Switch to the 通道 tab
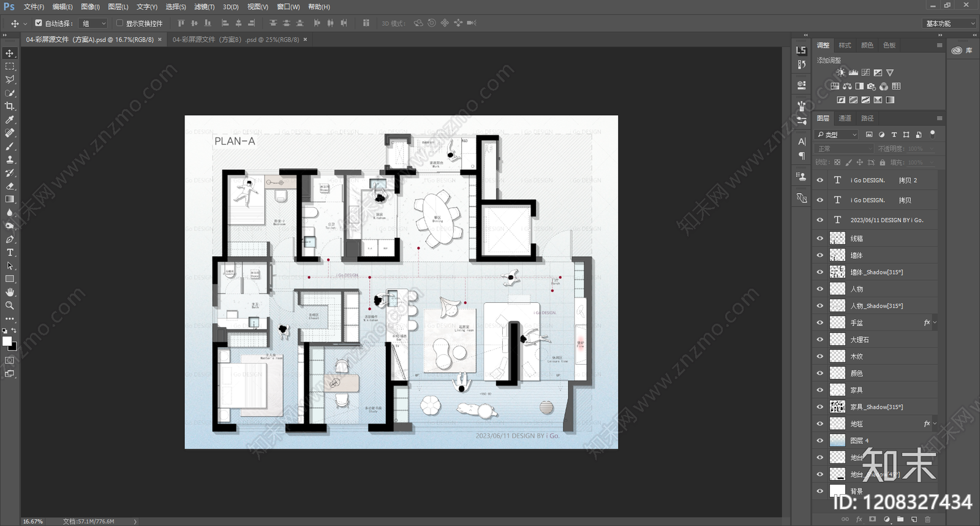The height and width of the screenshot is (526, 980). (845, 118)
